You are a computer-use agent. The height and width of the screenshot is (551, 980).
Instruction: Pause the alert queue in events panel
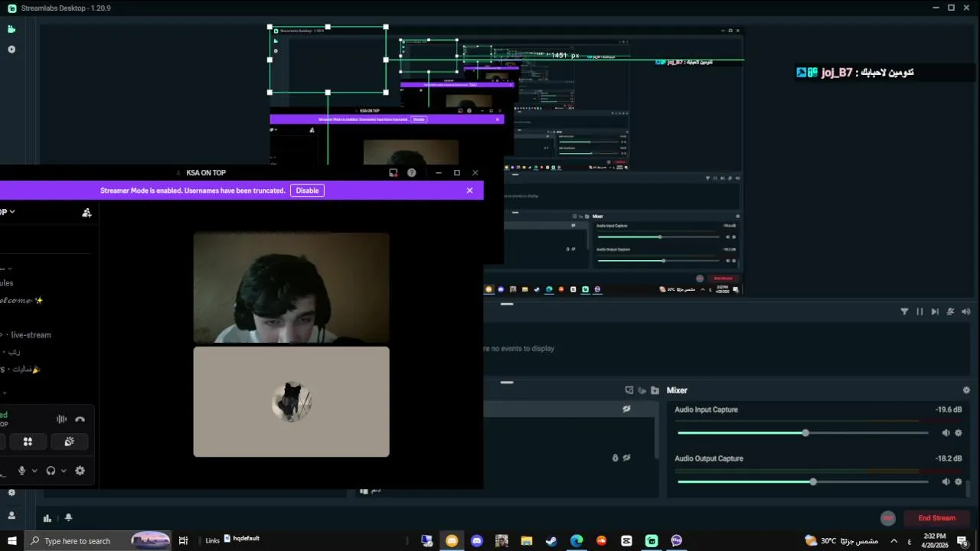click(x=920, y=311)
